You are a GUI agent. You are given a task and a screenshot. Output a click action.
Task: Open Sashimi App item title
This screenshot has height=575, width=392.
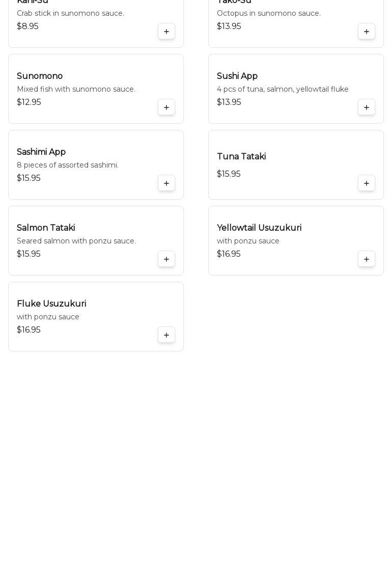click(41, 152)
